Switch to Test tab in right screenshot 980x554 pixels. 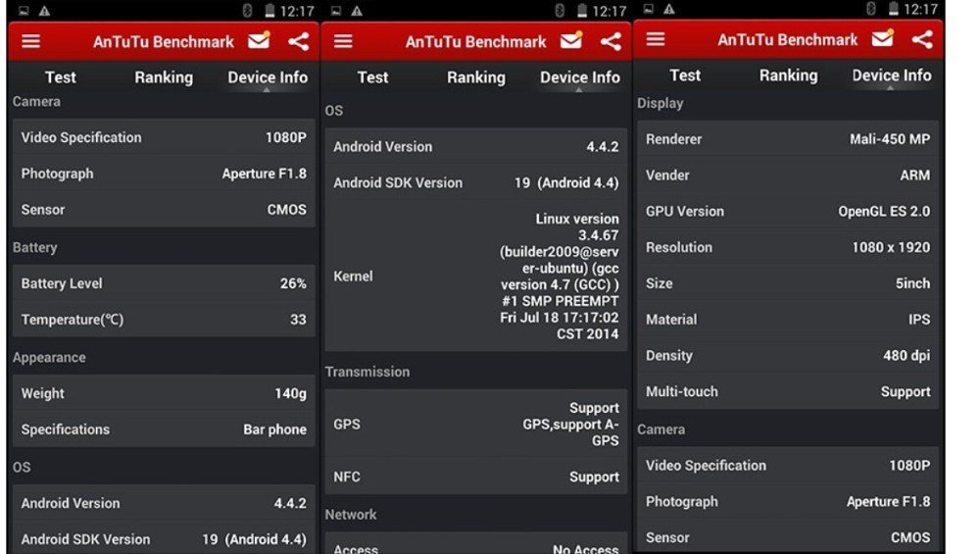[685, 76]
